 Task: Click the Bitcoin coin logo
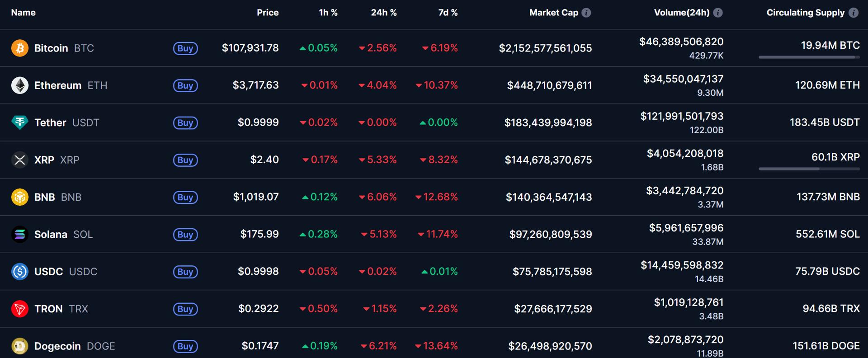pos(19,48)
